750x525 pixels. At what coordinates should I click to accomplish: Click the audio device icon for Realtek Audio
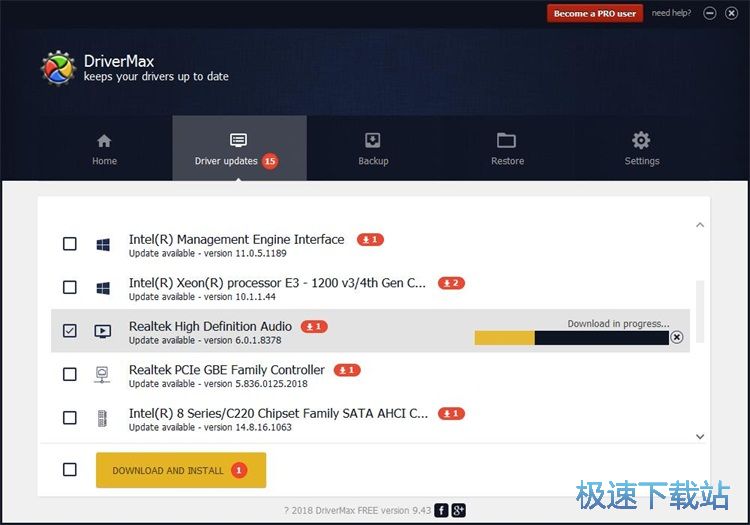[x=103, y=331]
